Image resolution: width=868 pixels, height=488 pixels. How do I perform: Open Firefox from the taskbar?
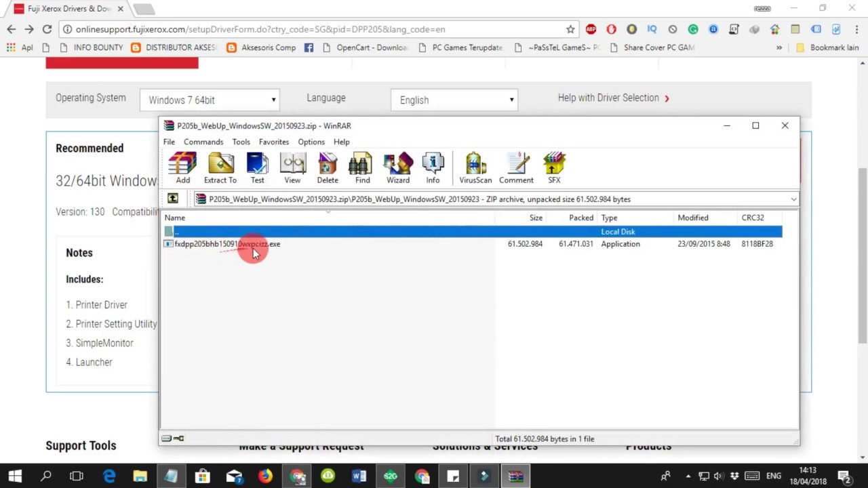tap(265, 476)
